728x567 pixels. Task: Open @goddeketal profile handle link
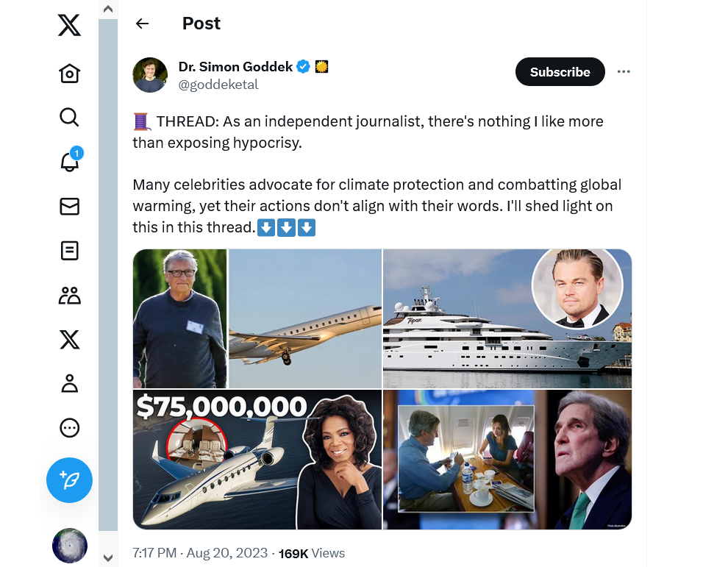click(218, 85)
